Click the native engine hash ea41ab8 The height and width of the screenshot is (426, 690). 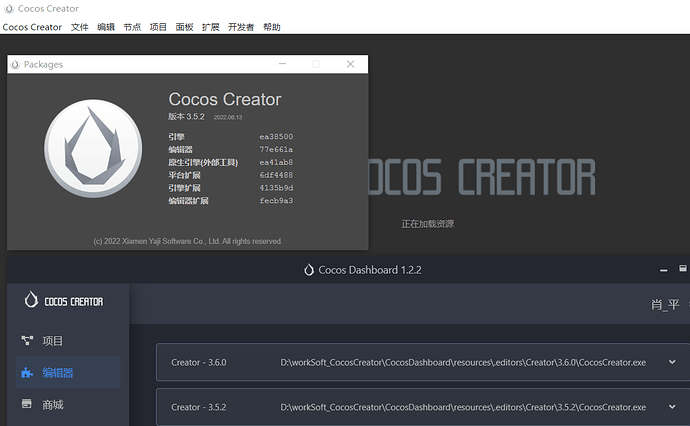[x=276, y=162]
